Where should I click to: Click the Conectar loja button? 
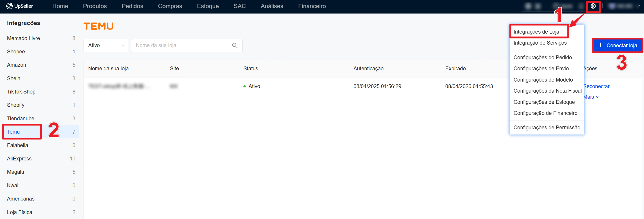pos(617,46)
